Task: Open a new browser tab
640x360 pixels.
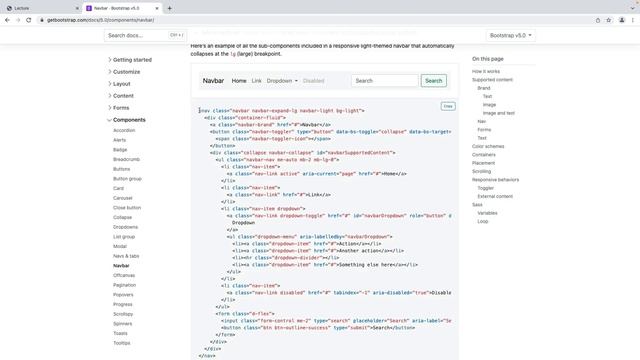Action: [169, 8]
